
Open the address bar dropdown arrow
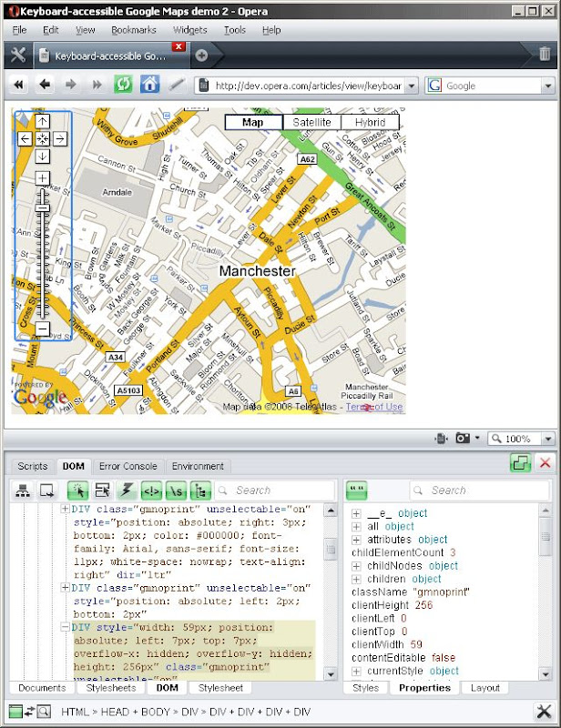pyautogui.click(x=412, y=86)
